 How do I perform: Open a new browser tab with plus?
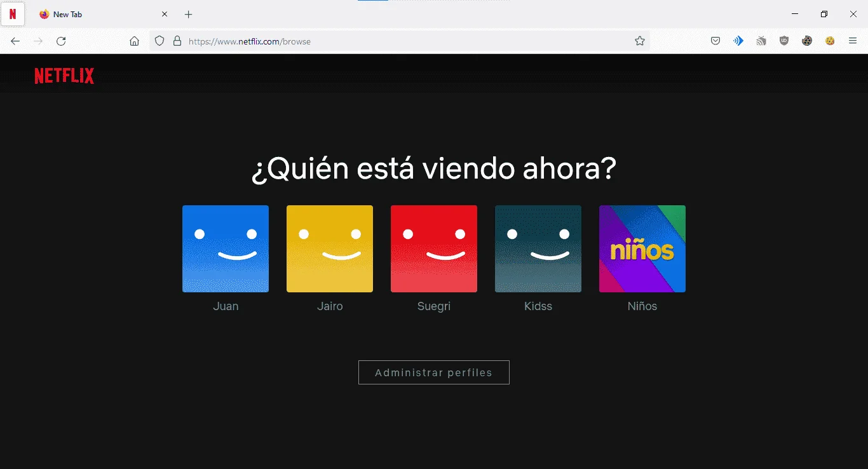[x=188, y=14]
